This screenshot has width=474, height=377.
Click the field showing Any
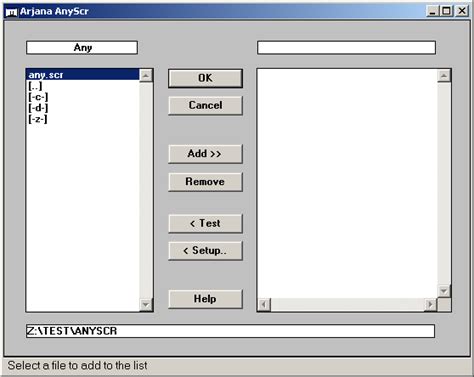click(x=82, y=47)
